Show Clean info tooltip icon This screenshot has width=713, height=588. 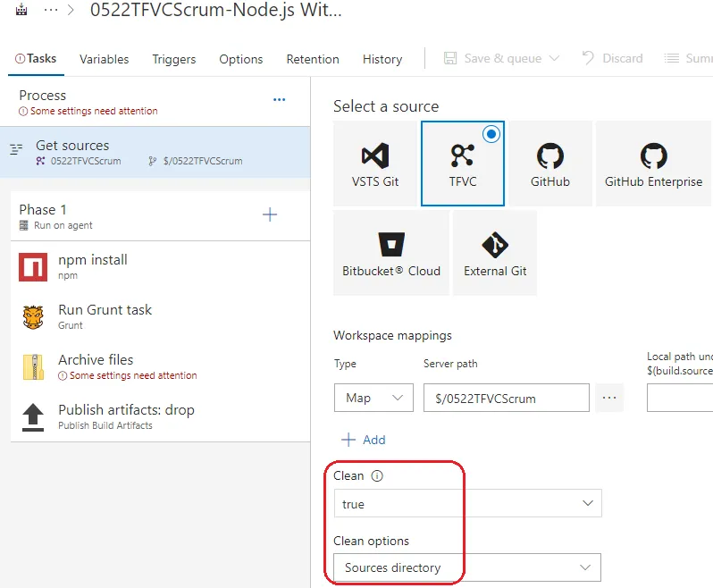coord(377,475)
